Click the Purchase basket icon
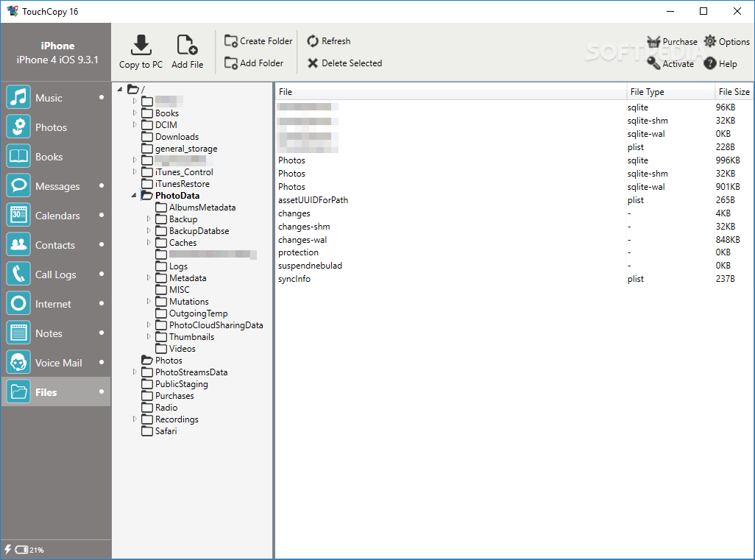Image resolution: width=755 pixels, height=560 pixels. [653, 41]
